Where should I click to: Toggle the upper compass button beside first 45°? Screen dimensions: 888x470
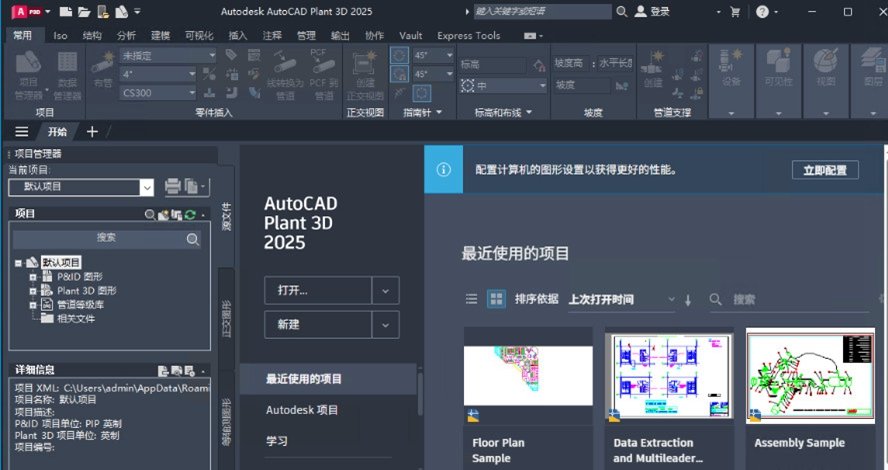click(x=399, y=55)
